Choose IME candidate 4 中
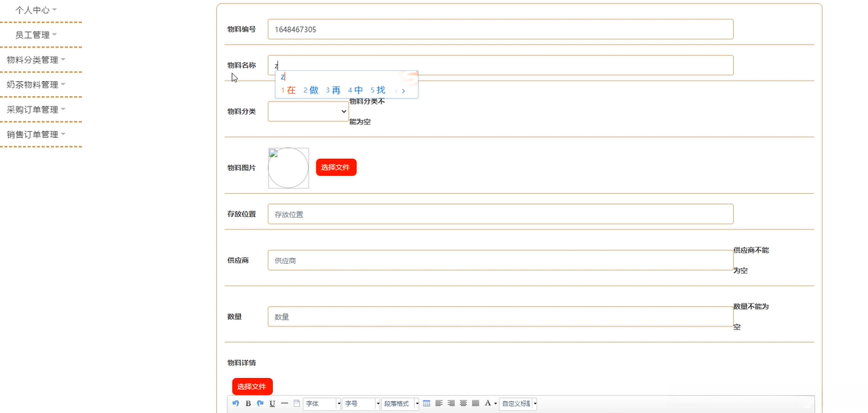This screenshot has width=868, height=413. [x=356, y=90]
